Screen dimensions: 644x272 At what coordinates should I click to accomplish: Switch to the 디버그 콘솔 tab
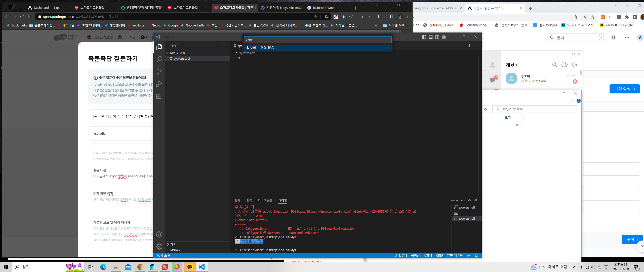[265, 200]
